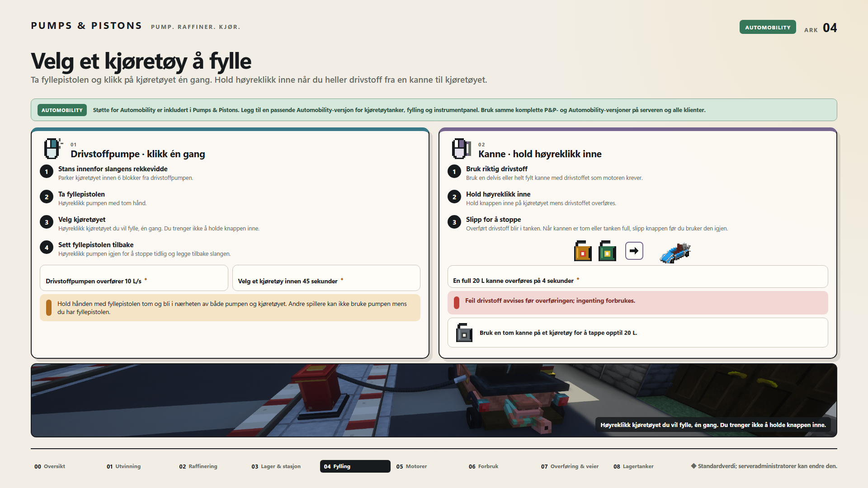868x488 pixels.
Task: Click the empty gray fuel can icon
Action: pyautogui.click(x=464, y=333)
